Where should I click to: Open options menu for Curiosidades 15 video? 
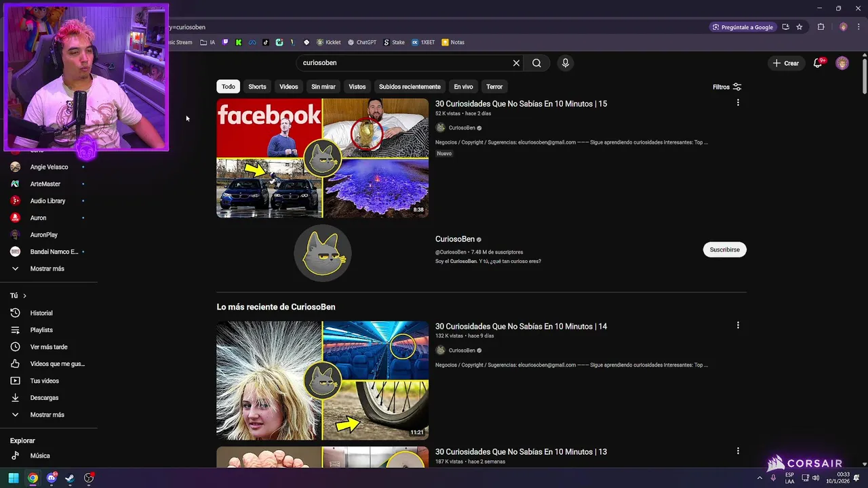[x=738, y=102]
